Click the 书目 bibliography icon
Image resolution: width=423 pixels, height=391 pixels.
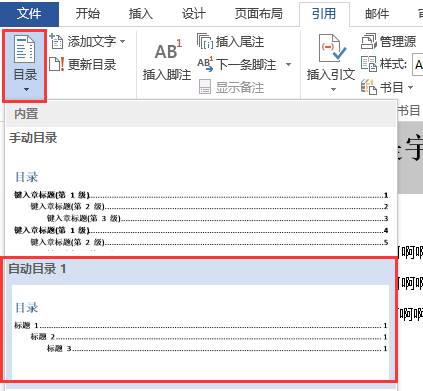coord(369,87)
